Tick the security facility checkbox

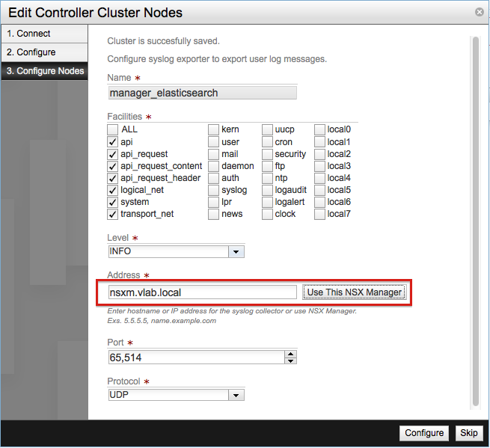267,154
